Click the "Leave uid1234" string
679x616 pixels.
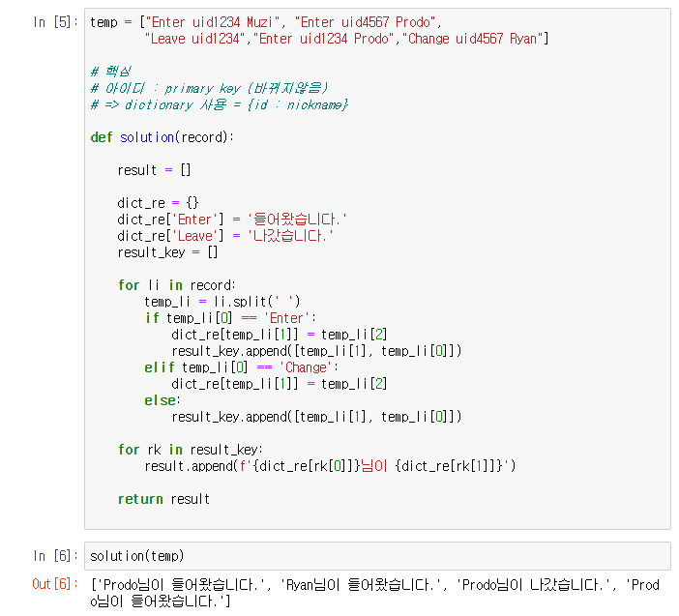(x=194, y=39)
